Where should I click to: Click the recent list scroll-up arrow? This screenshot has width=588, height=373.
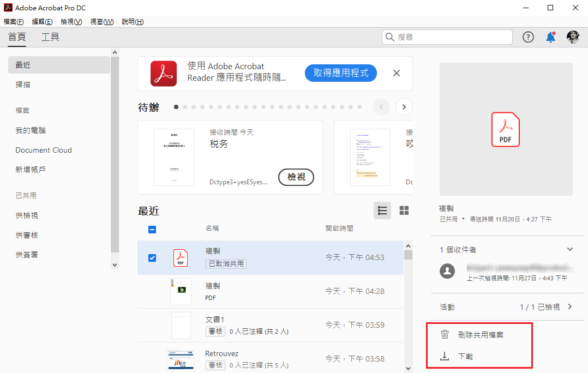pyautogui.click(x=409, y=246)
